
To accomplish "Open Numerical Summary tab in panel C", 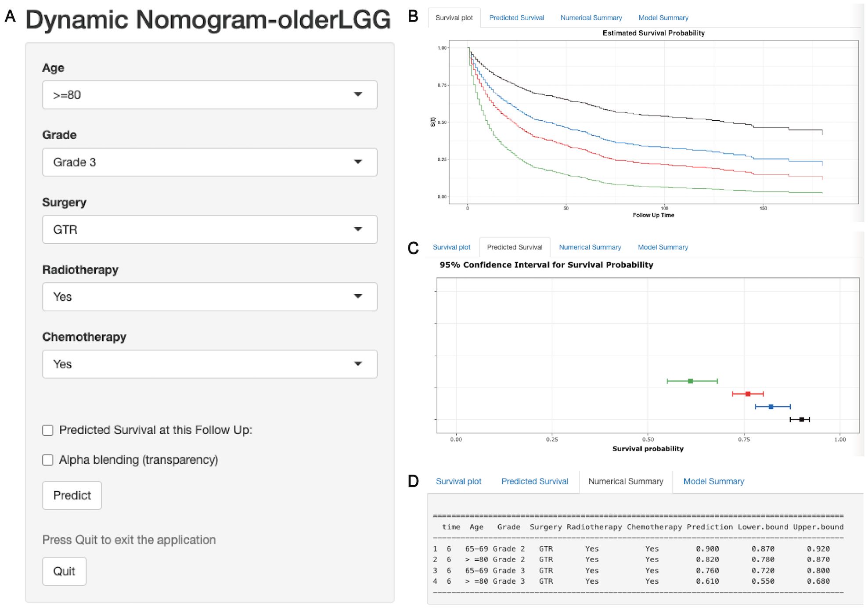I will 590,247.
